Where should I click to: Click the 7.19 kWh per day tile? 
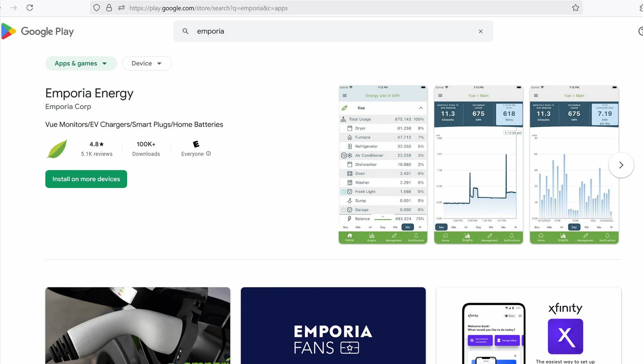tap(605, 114)
